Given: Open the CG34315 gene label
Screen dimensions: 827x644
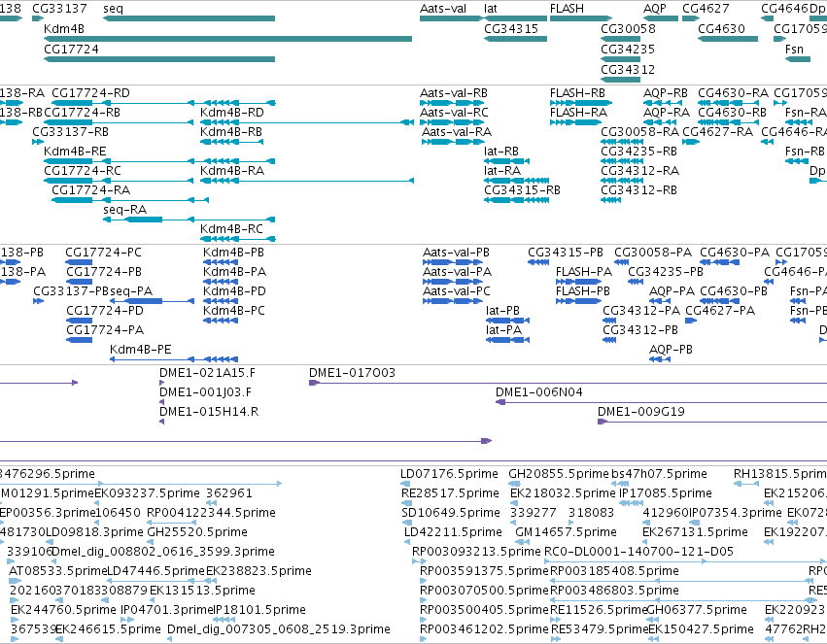Looking at the screenshot, I should point(511,29).
